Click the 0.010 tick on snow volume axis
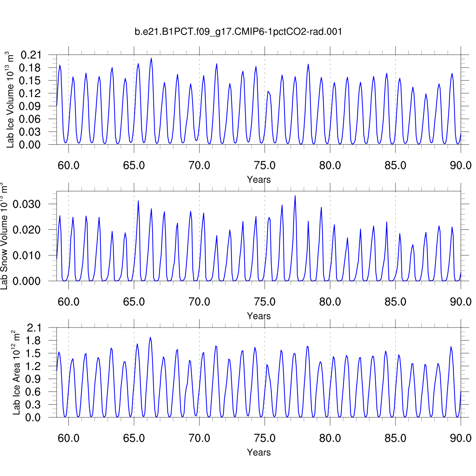Viewport: 476px width, 476px height. (27, 255)
